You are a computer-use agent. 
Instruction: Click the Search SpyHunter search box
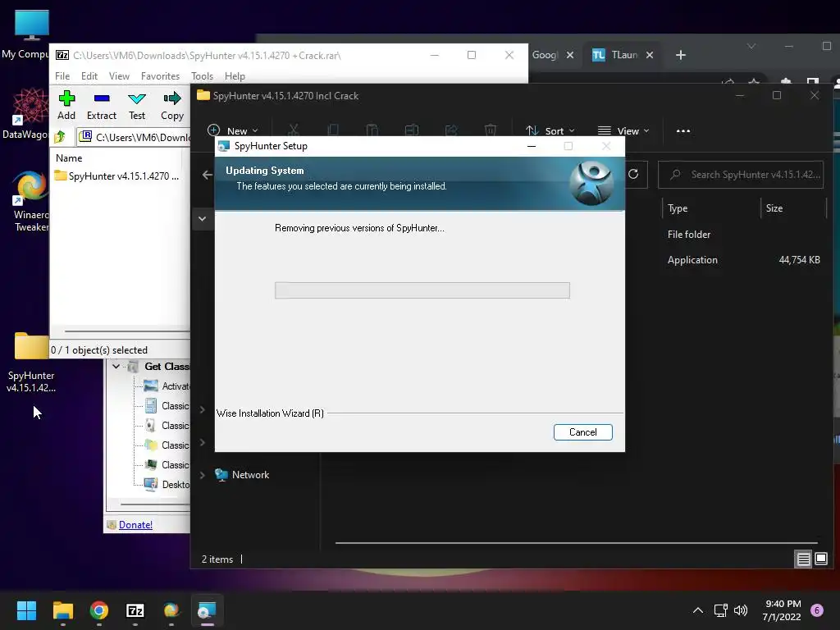(x=741, y=175)
